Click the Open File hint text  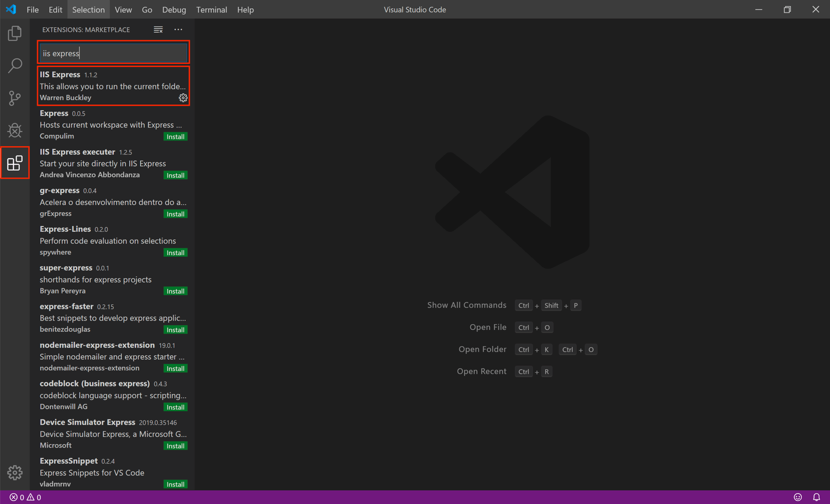488,327
